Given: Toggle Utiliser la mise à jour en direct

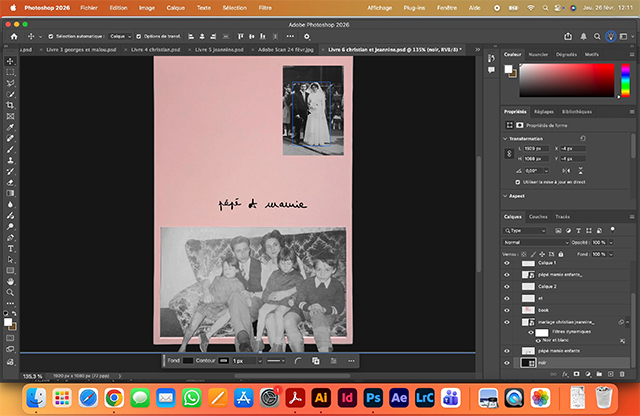Looking at the screenshot, I should (518, 182).
